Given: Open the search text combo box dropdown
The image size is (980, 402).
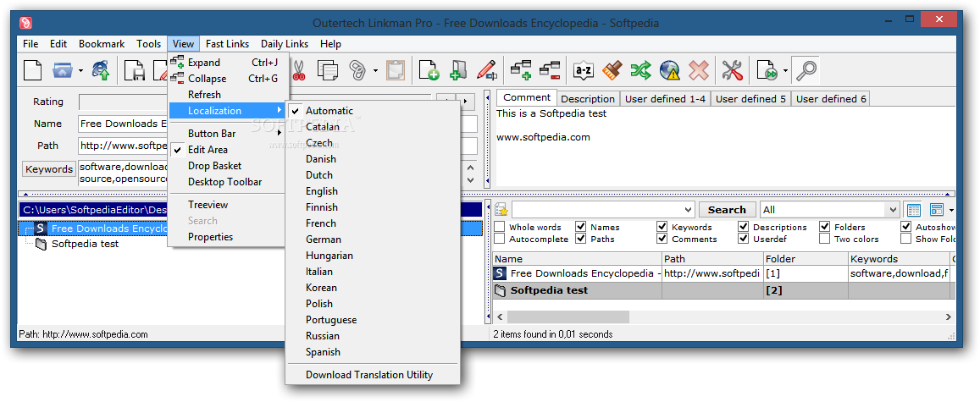Looking at the screenshot, I should 688,210.
